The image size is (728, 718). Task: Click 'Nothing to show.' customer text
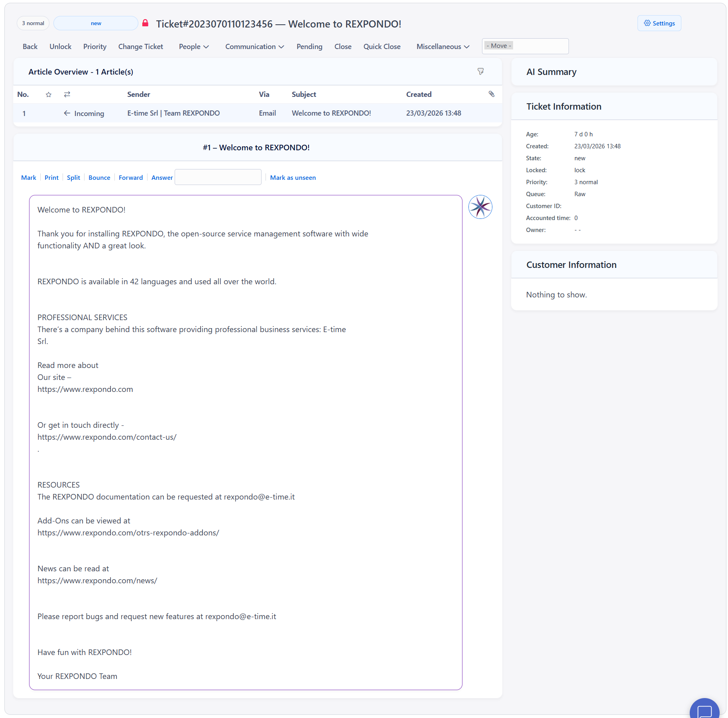pyautogui.click(x=557, y=295)
